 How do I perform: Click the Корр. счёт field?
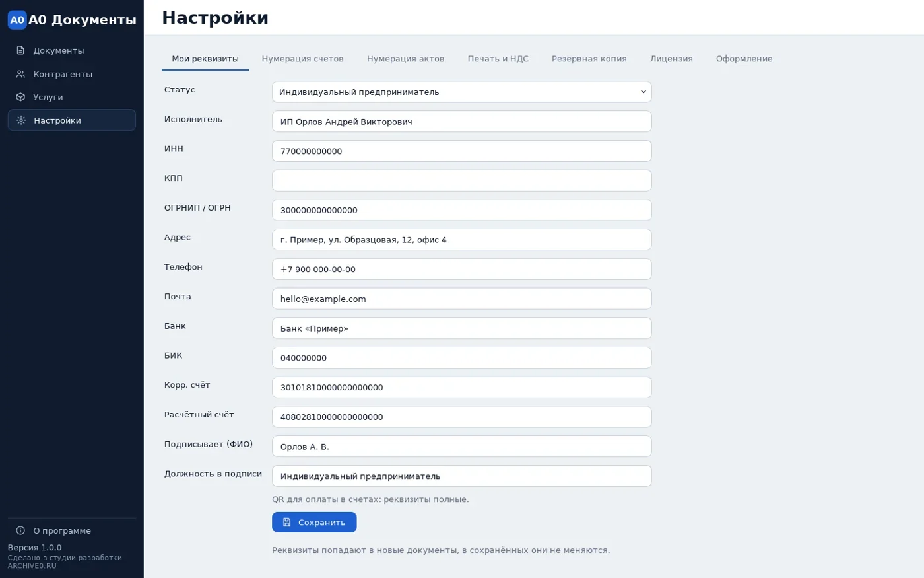coord(462,387)
